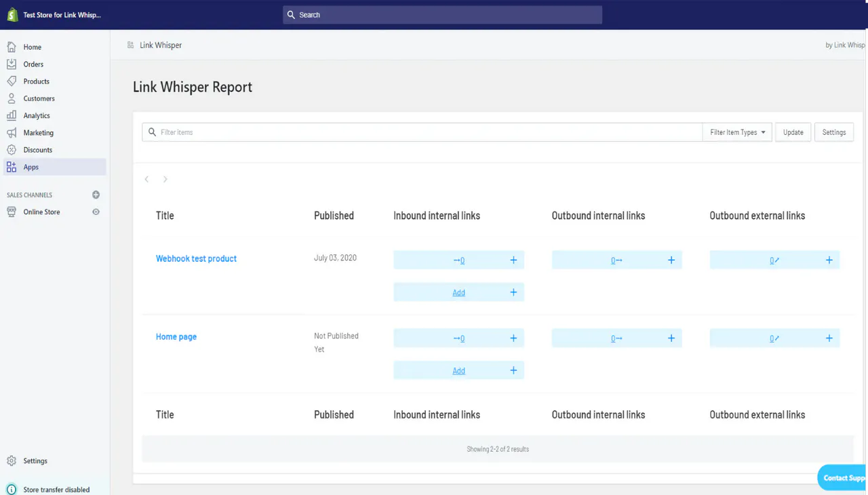Click Add row plus icon for Home page
This screenshot has width=868, height=495.
click(513, 370)
